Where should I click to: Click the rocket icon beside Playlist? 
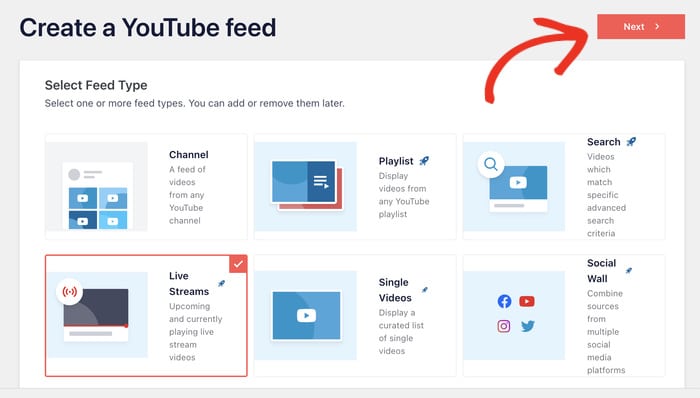coord(424,161)
